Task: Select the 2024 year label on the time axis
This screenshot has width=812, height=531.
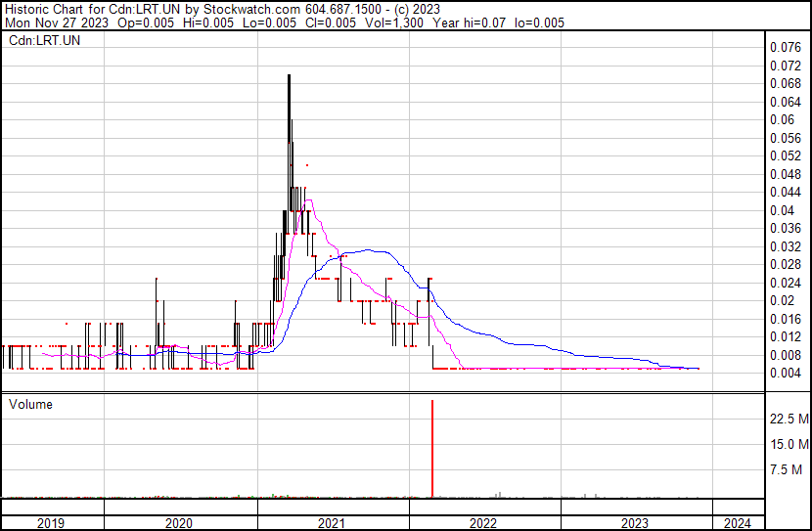Action: 737,523
